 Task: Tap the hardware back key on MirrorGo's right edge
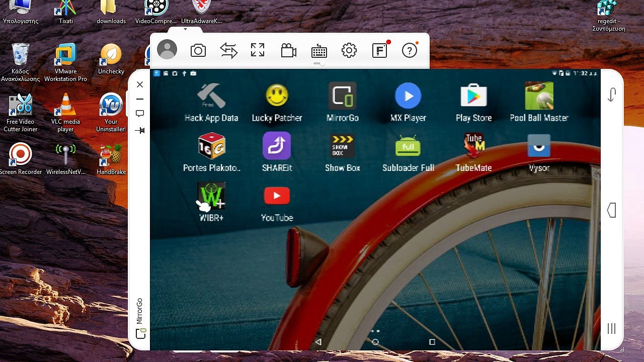point(612,210)
